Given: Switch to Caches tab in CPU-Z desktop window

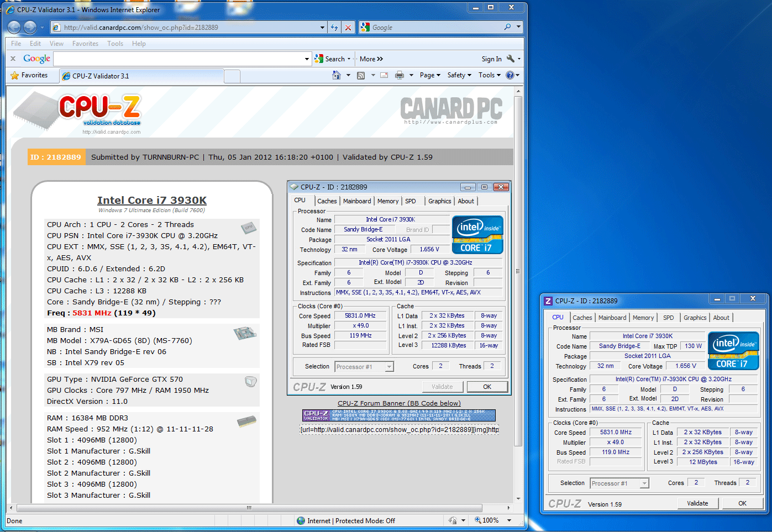Looking at the screenshot, I should [x=582, y=318].
